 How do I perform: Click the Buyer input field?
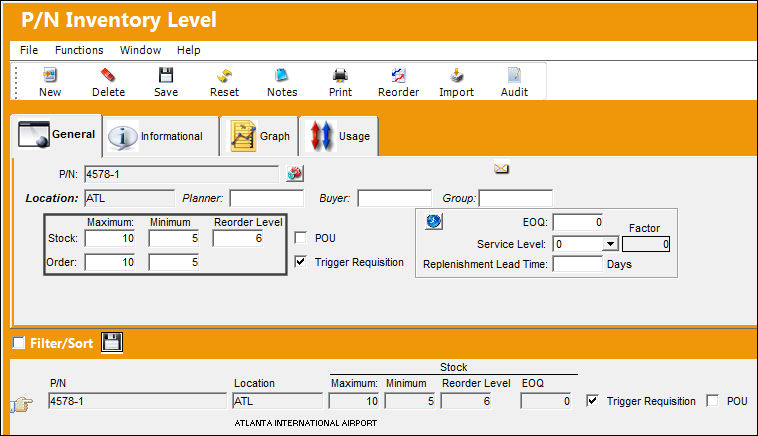pyautogui.click(x=394, y=198)
